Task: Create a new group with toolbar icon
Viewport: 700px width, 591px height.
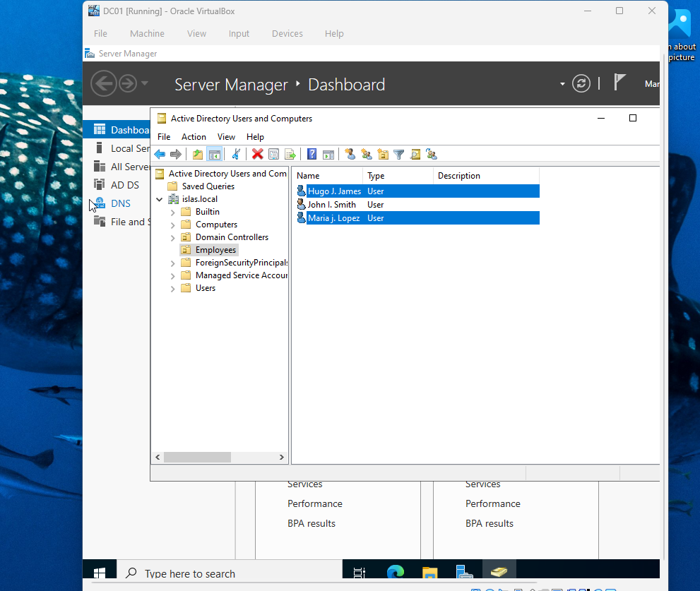Action: [367, 155]
